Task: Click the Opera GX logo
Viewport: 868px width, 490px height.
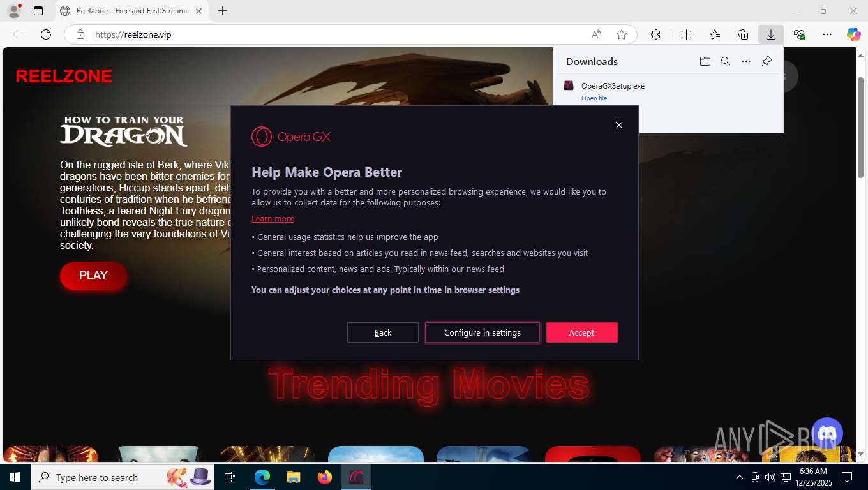Action: pos(291,137)
